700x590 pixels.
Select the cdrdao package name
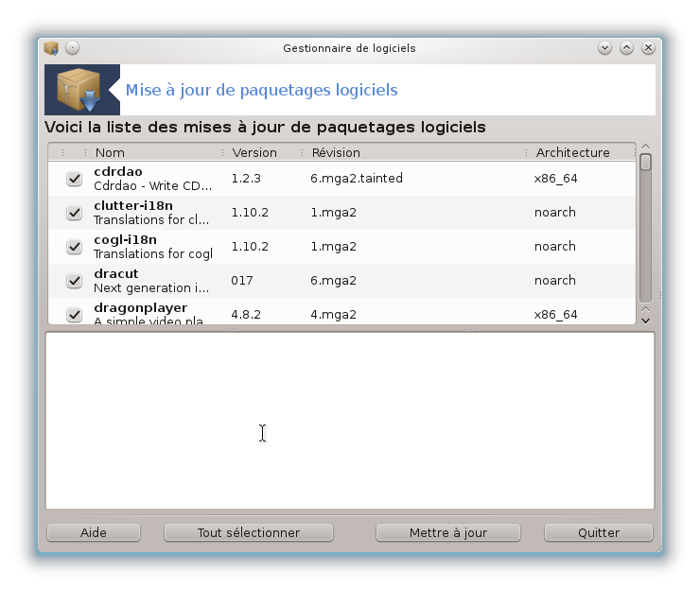[x=118, y=171]
